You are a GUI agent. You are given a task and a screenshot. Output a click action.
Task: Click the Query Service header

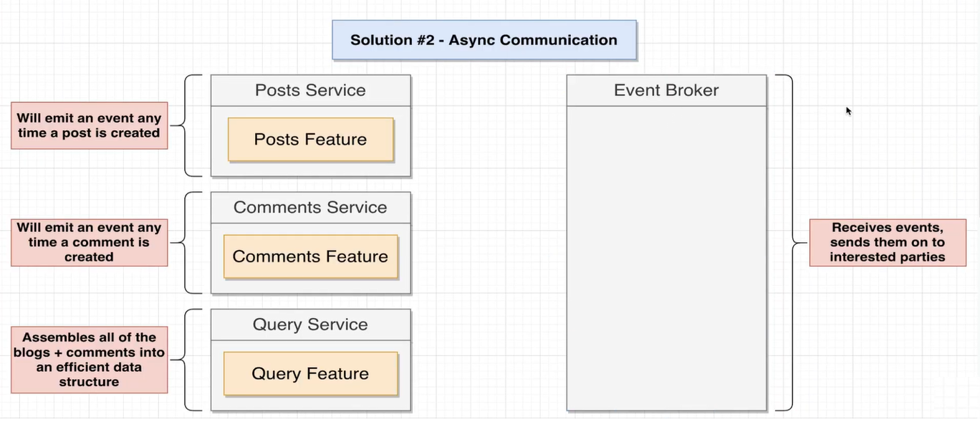pyautogui.click(x=310, y=325)
